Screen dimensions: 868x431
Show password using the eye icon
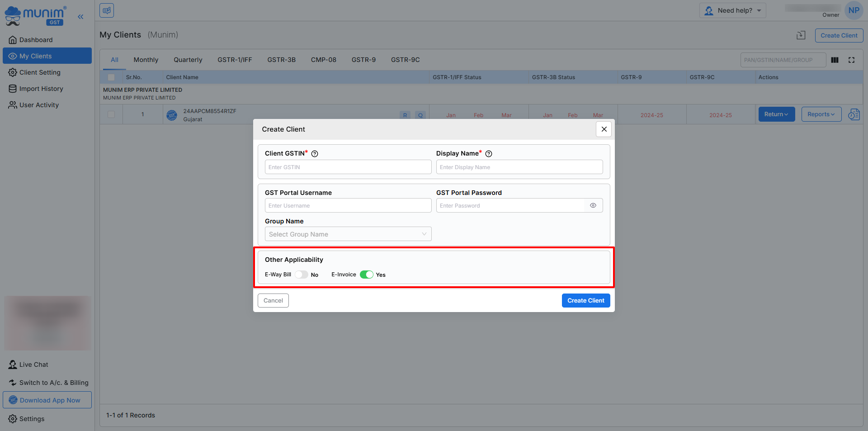593,206
